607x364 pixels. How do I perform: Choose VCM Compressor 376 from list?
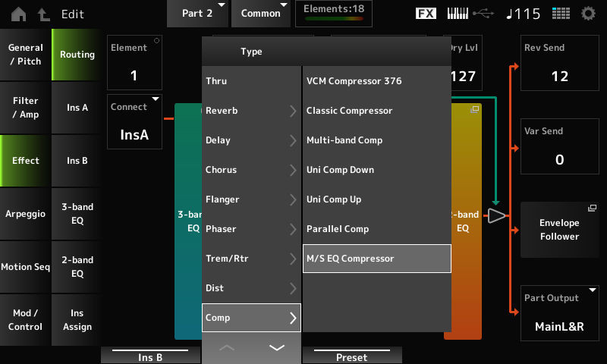point(376,80)
